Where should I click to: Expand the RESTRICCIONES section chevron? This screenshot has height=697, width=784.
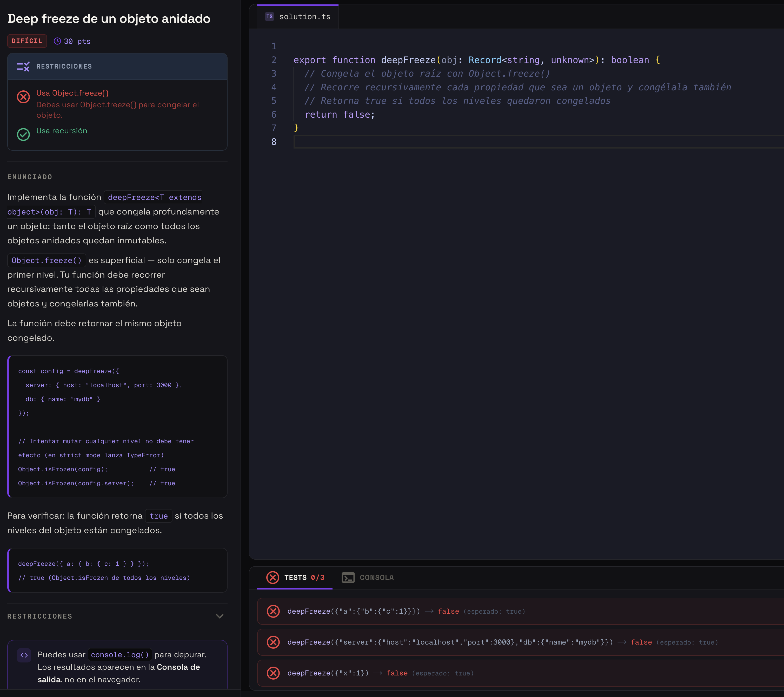(x=220, y=616)
